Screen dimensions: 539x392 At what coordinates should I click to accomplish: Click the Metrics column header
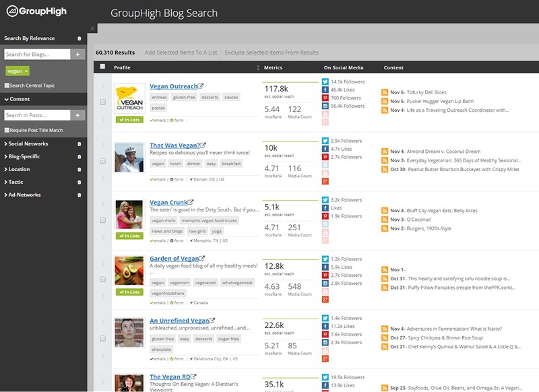click(x=273, y=67)
